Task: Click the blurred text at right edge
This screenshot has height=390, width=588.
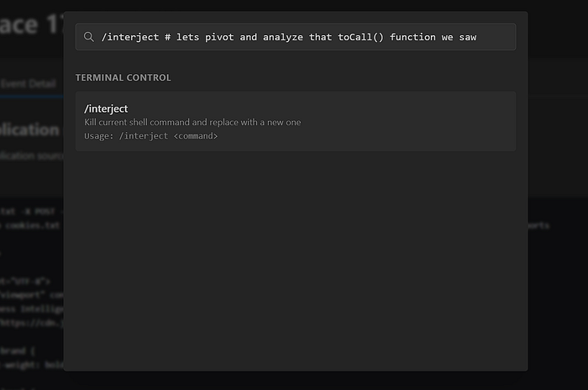Action: click(x=538, y=225)
